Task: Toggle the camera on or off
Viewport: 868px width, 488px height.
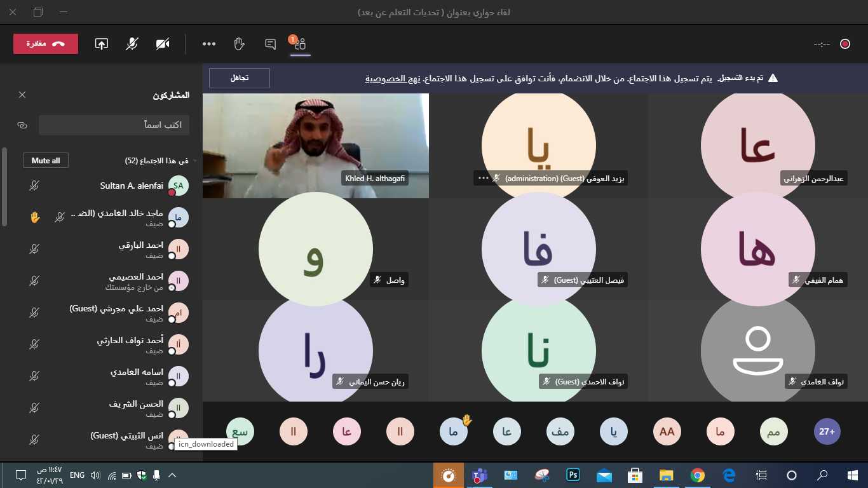Action: pos(163,44)
